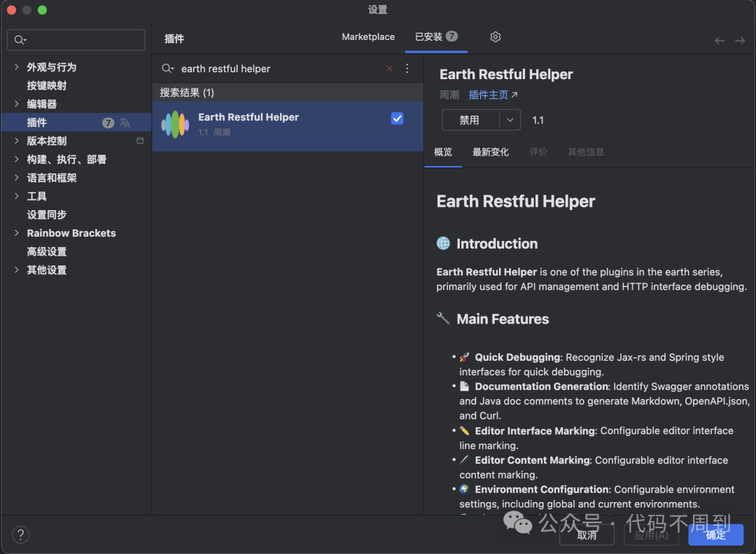Click the translate icon on the 插件 row
The height and width of the screenshot is (554, 756).
click(x=123, y=122)
